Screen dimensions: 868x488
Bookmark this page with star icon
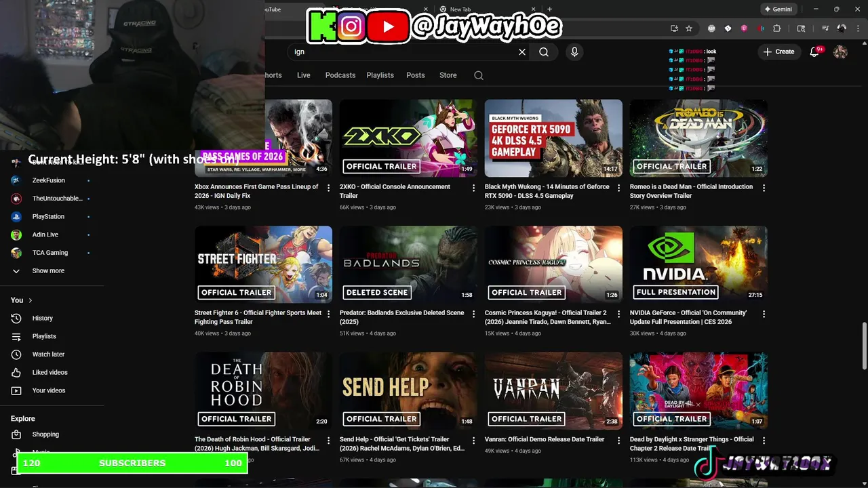(689, 28)
